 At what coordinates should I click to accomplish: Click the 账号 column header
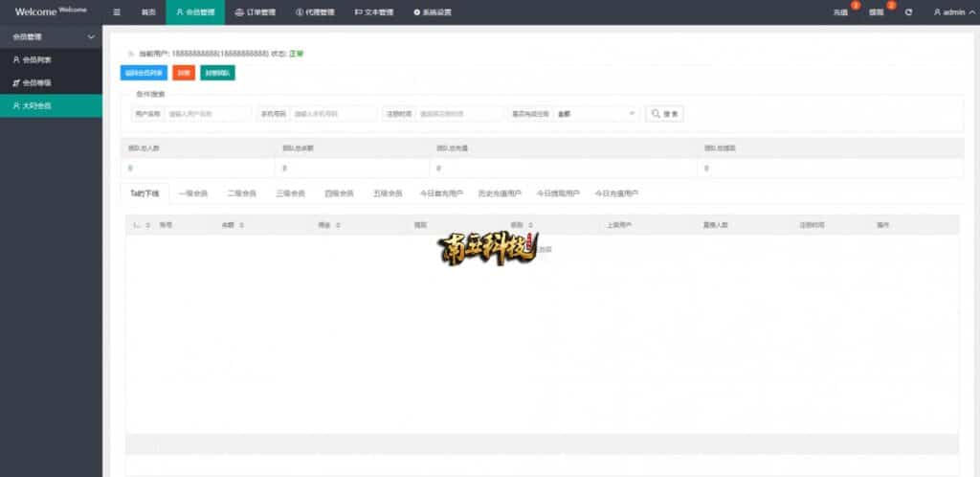(x=166, y=225)
